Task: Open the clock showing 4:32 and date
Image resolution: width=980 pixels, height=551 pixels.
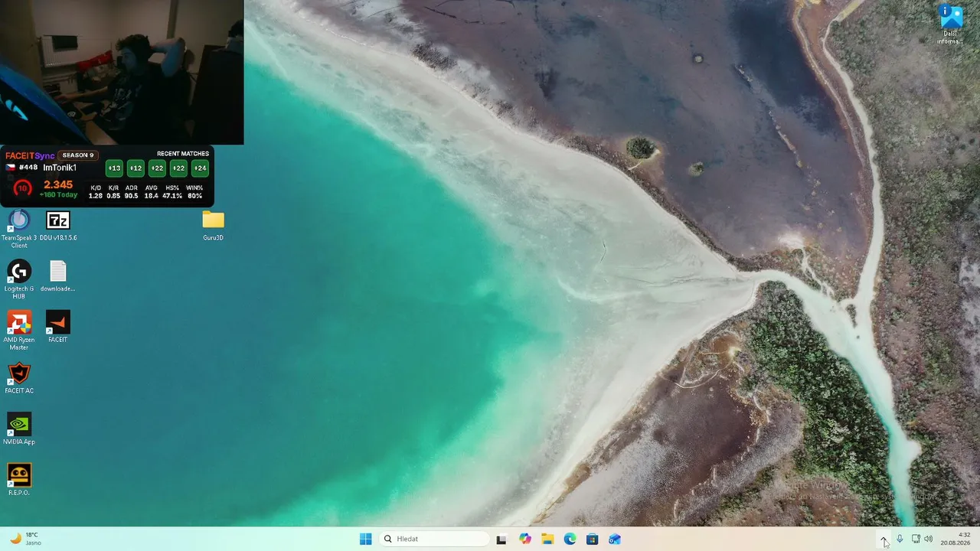Action: 955,539
